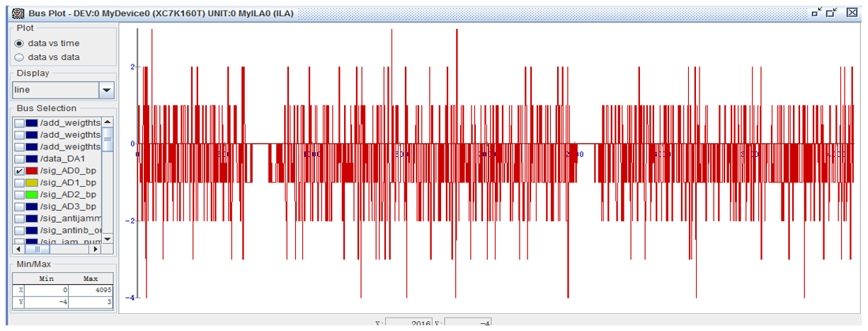Click the green color swatch for /sig_AD2_bp
The image size is (868, 331).
(32, 194)
